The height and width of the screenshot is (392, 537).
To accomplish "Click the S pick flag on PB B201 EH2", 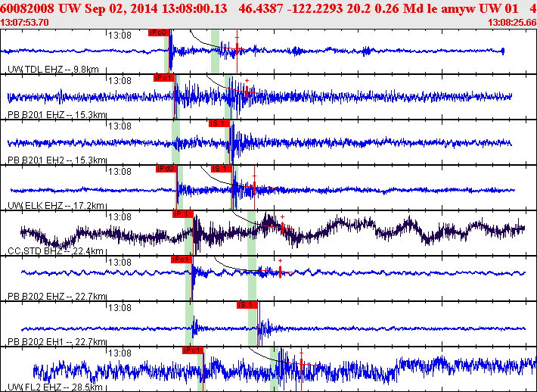I will (x=218, y=123).
